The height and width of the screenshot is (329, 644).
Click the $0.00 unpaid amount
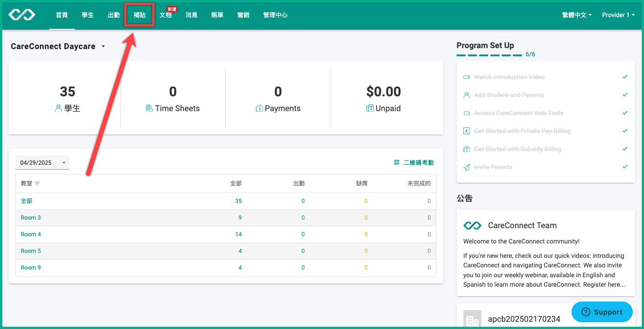384,92
